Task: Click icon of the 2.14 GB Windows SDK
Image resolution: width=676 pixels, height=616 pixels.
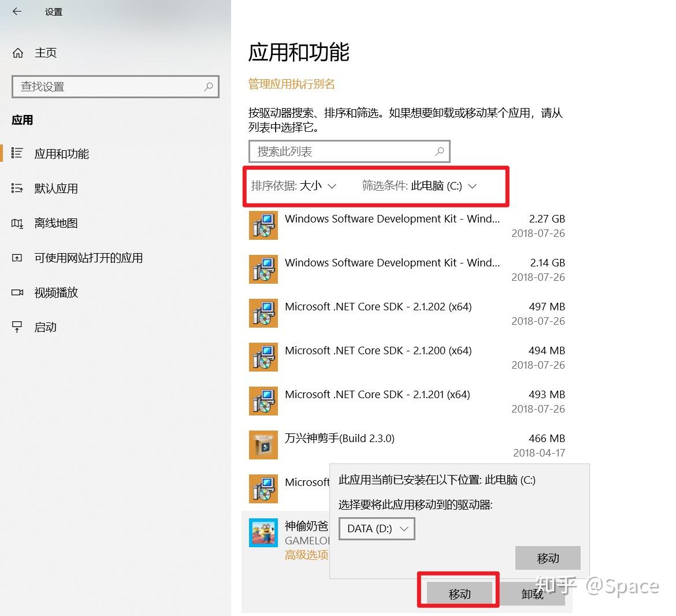Action: point(263,269)
